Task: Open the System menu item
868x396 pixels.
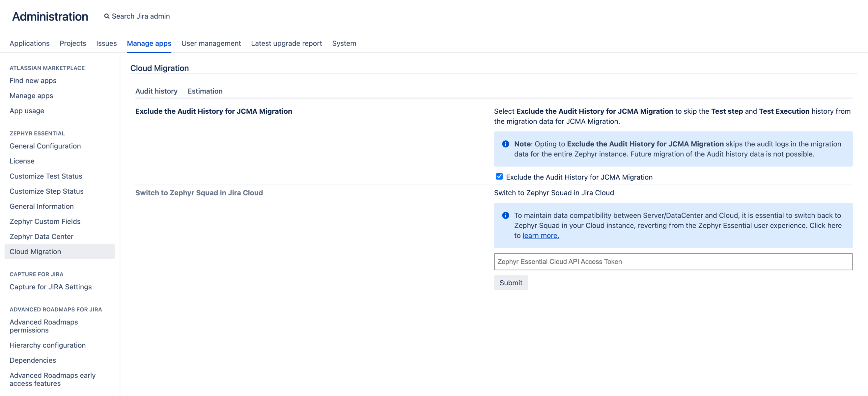Action: 344,43
